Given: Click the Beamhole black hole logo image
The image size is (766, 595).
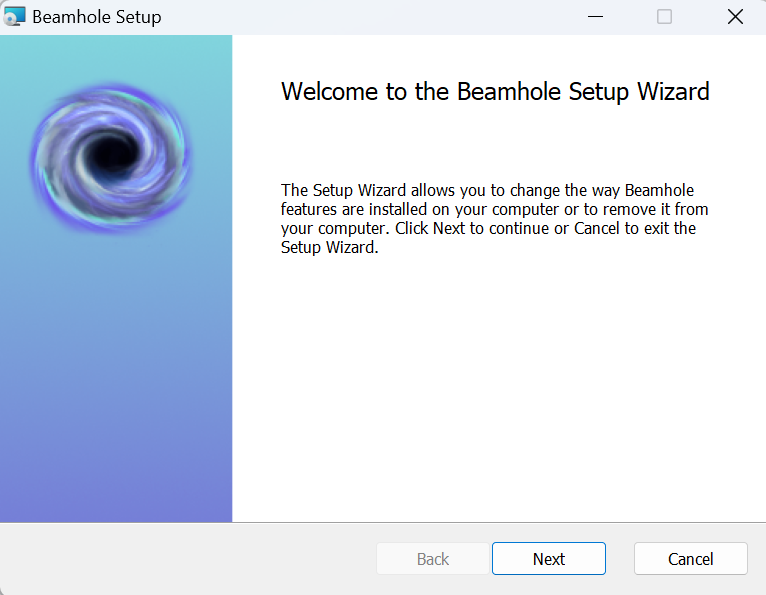Looking at the screenshot, I should [111, 157].
